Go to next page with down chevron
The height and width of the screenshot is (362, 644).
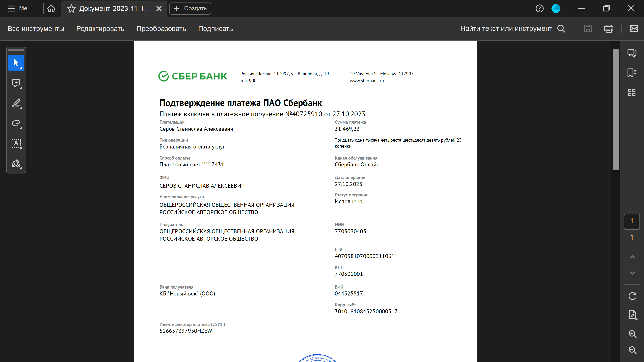tap(632, 273)
